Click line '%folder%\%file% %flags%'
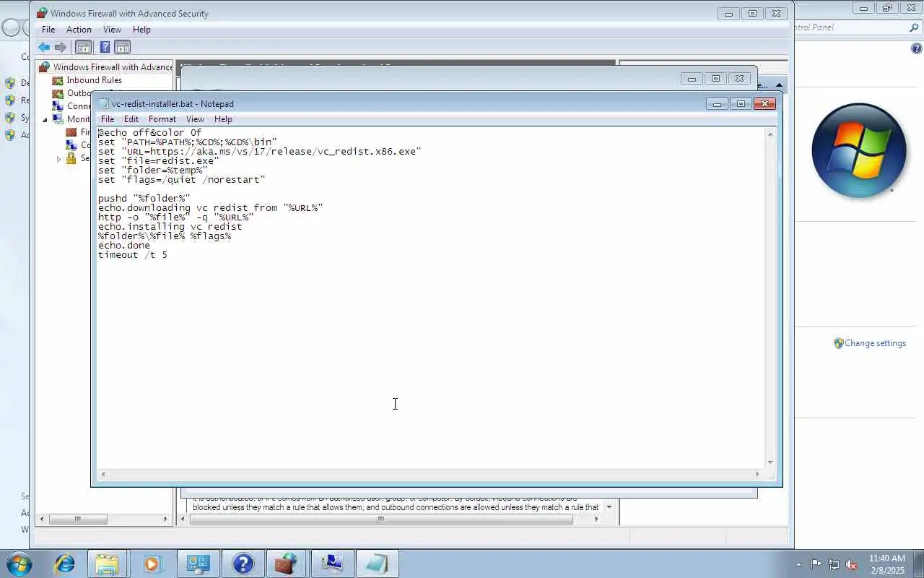The image size is (924, 578). [164, 236]
